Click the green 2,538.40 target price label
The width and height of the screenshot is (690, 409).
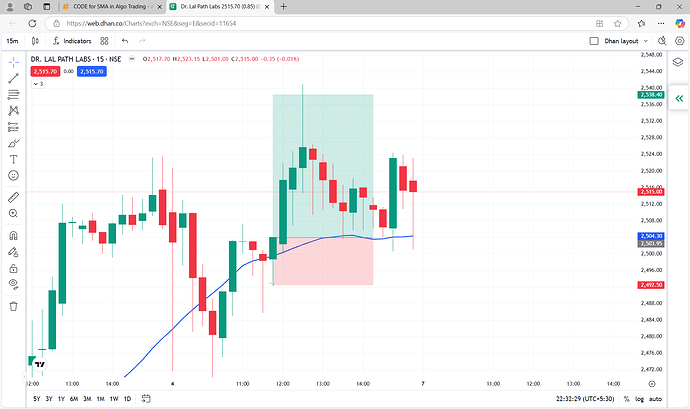pyautogui.click(x=650, y=95)
